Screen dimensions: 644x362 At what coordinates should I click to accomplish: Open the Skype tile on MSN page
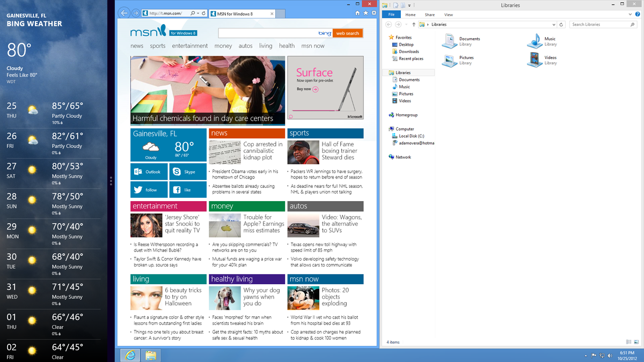[187, 172]
